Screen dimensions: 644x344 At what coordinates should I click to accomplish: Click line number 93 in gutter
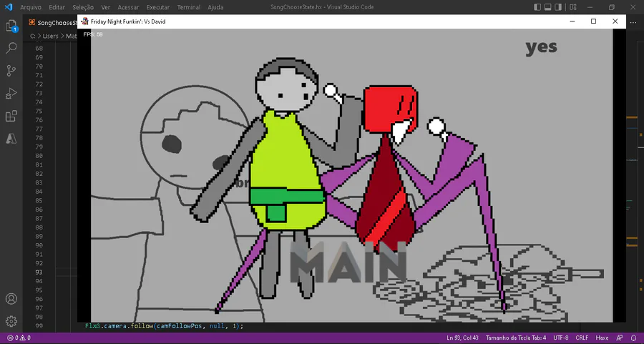pos(39,272)
